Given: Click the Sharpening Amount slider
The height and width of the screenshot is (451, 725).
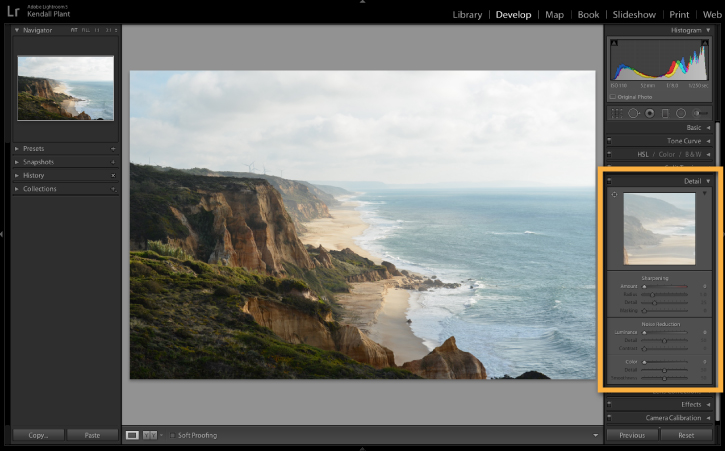Looking at the screenshot, I should pos(665,286).
